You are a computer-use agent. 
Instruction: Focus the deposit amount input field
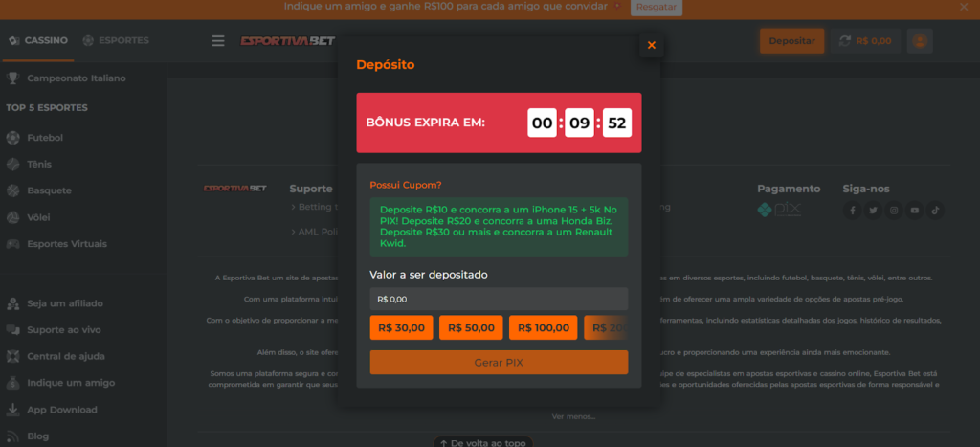coord(499,299)
